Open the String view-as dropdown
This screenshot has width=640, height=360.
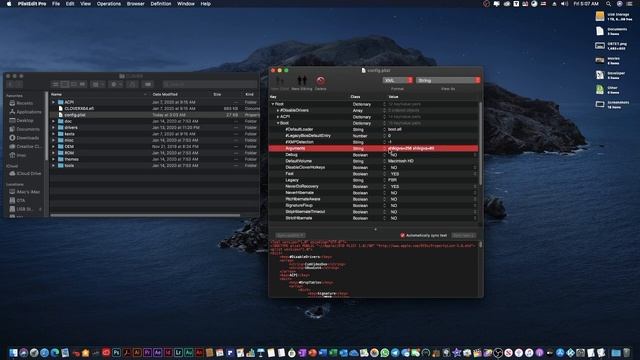coord(448,80)
